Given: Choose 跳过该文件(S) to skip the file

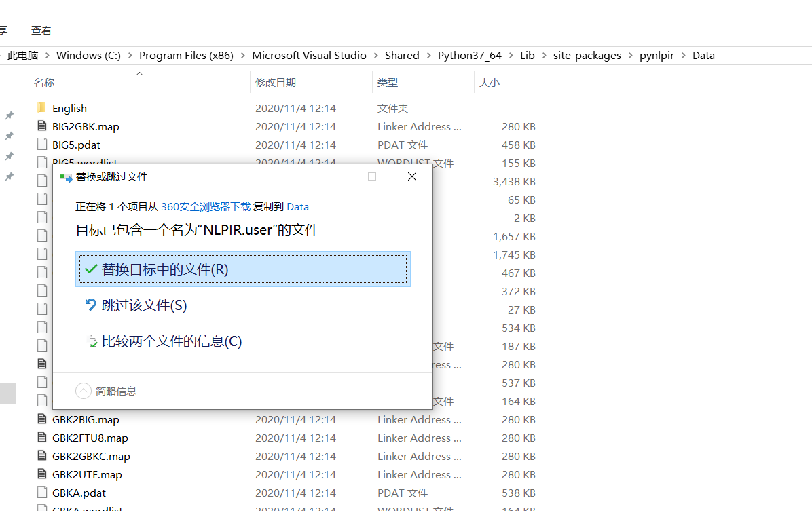Looking at the screenshot, I should pos(144,305).
